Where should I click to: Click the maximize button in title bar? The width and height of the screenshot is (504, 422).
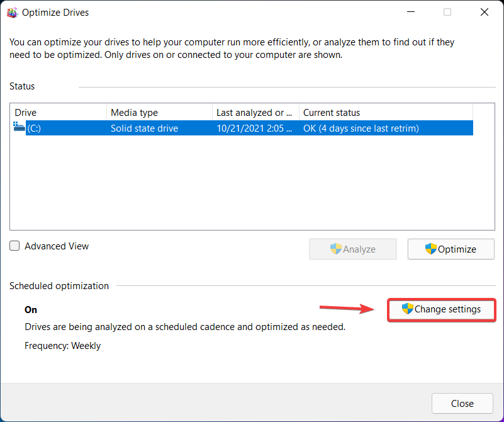click(447, 12)
